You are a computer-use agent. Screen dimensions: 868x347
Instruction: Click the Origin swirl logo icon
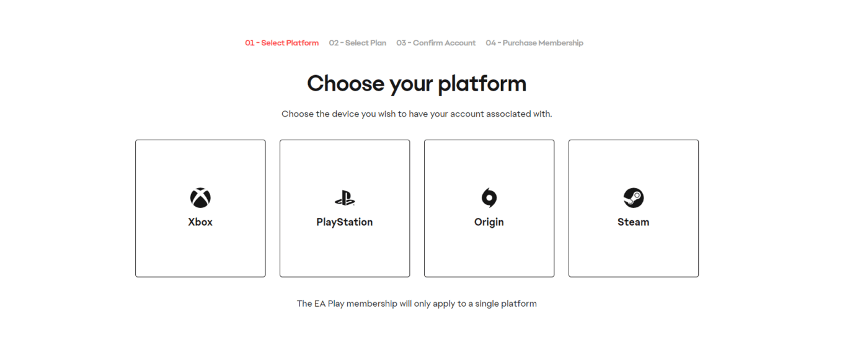click(489, 198)
